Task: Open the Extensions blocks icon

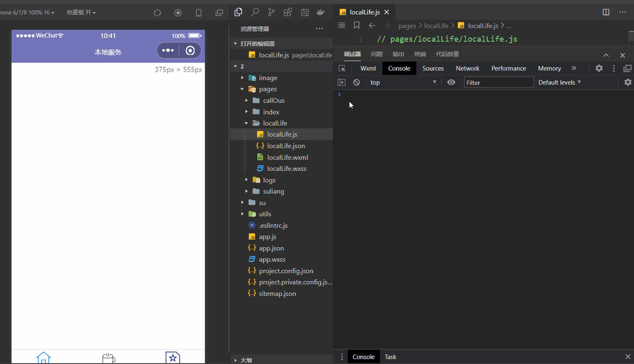Action: tap(288, 12)
